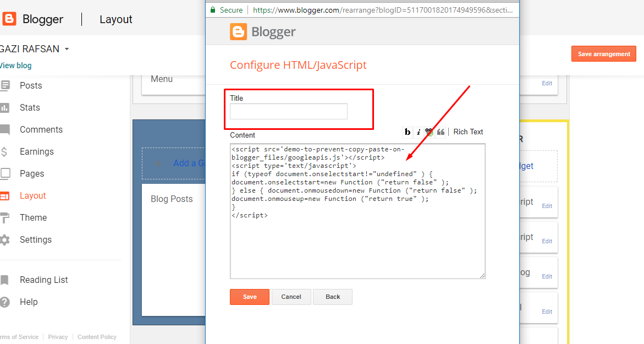Apply italic formatting in the content editor

[418, 132]
